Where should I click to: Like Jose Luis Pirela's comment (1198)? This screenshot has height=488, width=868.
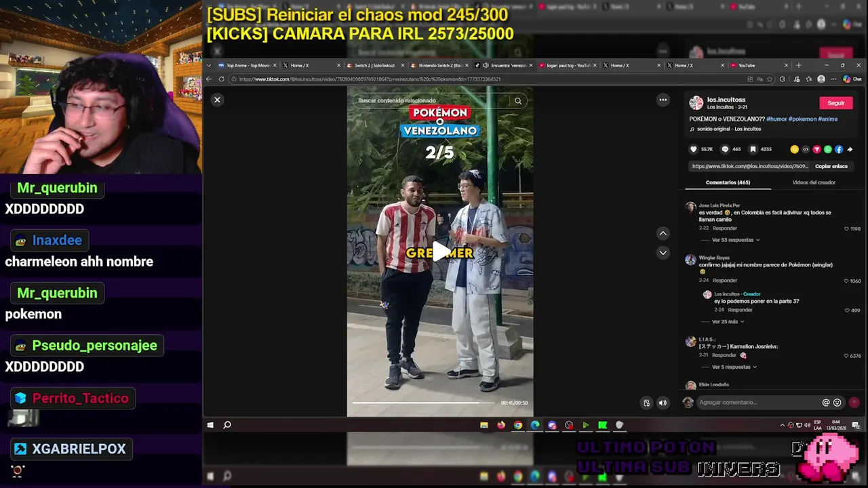pos(846,228)
